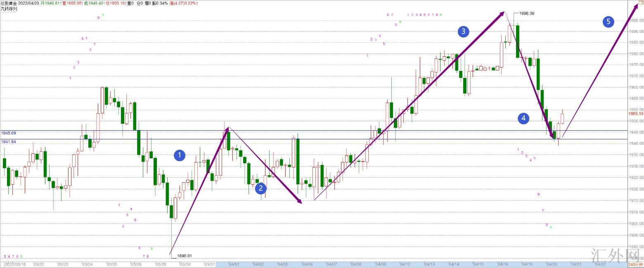Viewport: 644px width, 268px height.
Task: Select the blue circle marker numbered 5
Action: [x=608, y=21]
